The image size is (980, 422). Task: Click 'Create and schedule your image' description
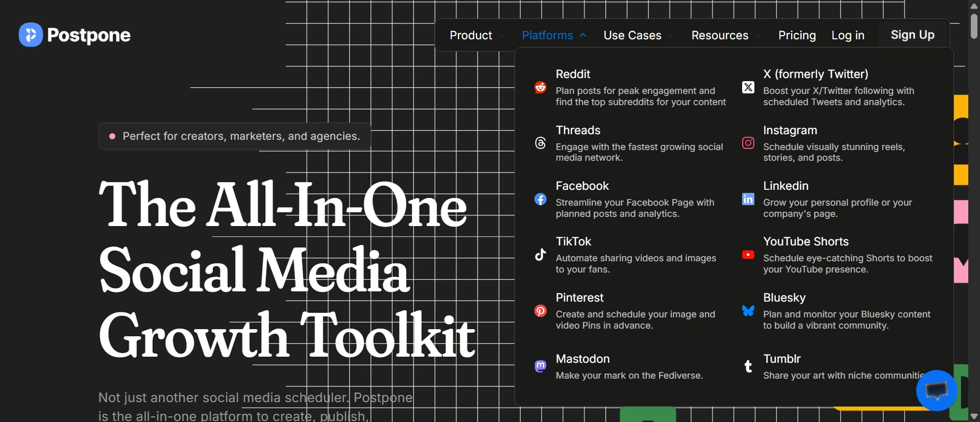(635, 320)
